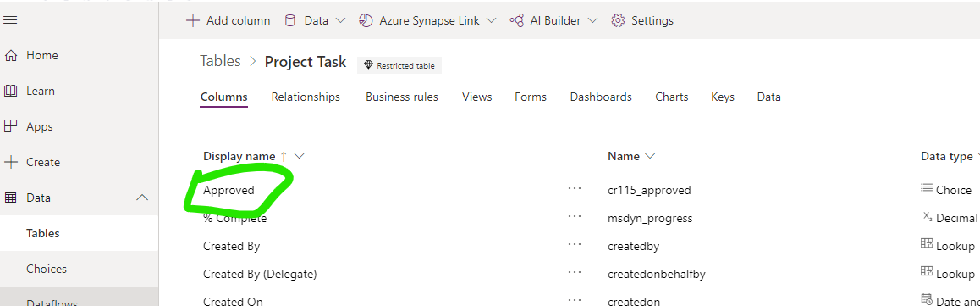
Task: Switch to the Charts tab
Action: point(672,97)
